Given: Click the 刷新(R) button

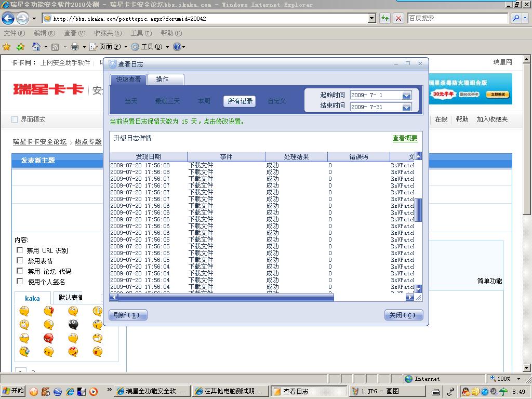Looking at the screenshot, I should pos(128,315).
